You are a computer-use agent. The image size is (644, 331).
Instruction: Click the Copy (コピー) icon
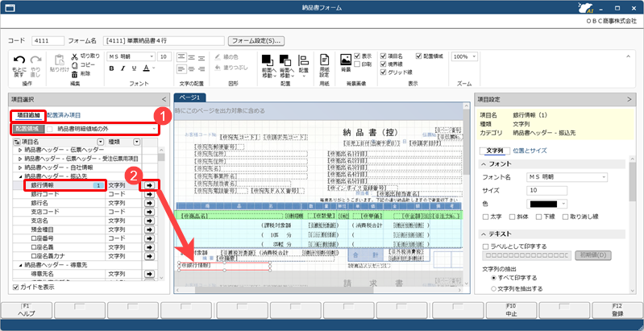coord(75,64)
